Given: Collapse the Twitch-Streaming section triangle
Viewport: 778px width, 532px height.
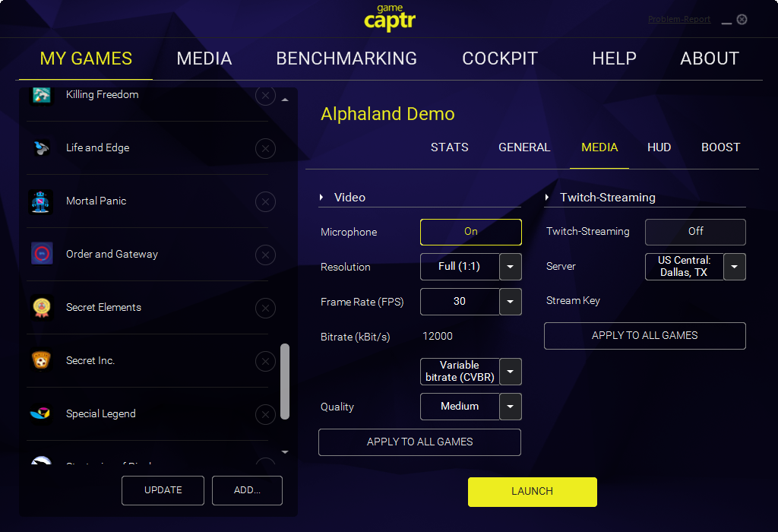Looking at the screenshot, I should [x=547, y=198].
